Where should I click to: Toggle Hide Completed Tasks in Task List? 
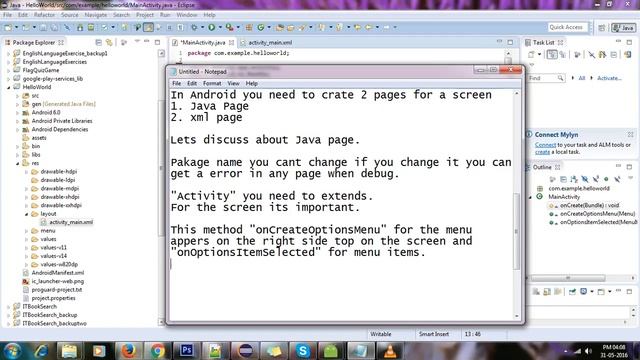591,54
